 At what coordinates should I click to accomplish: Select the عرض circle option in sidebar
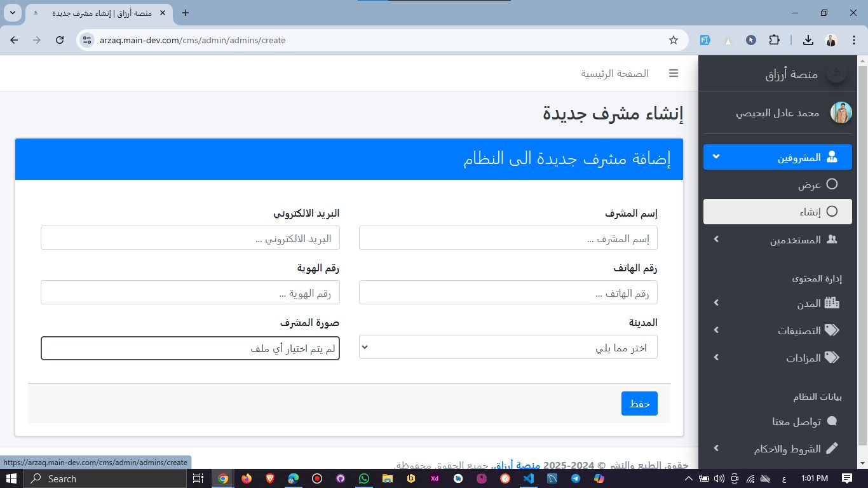[831, 184]
